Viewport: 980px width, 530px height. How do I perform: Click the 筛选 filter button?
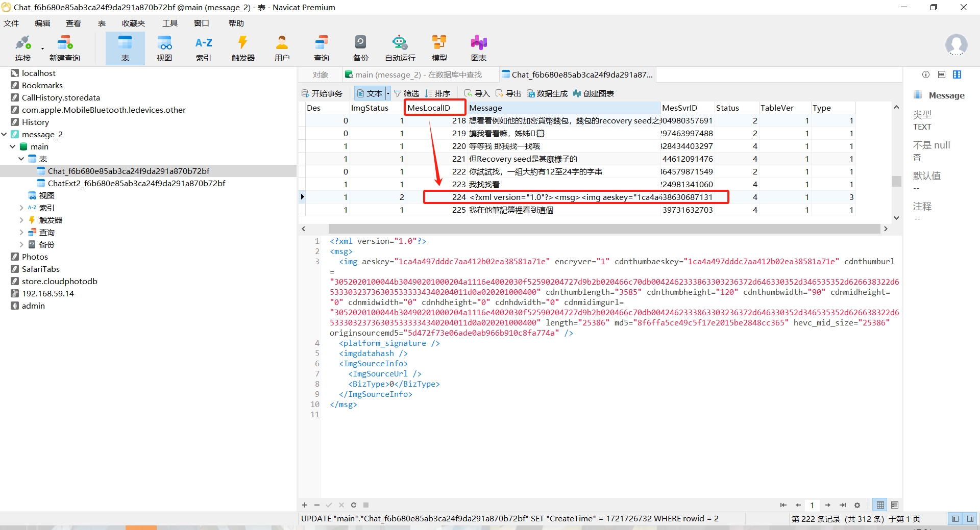[x=406, y=93]
